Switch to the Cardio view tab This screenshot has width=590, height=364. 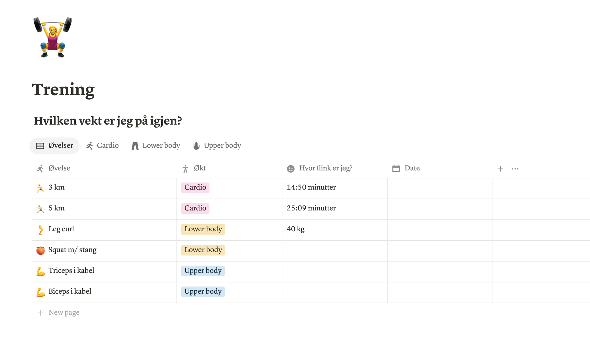point(102,146)
